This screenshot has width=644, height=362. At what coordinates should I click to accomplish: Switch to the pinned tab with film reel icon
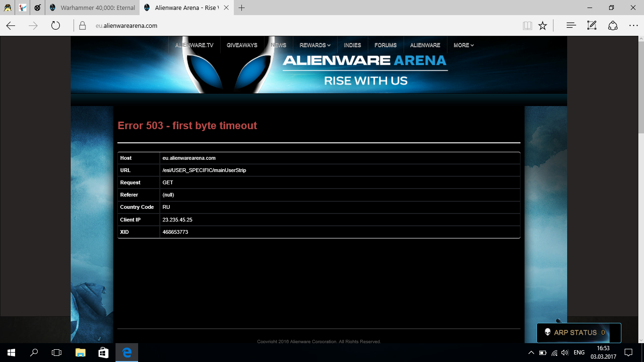pos(38,8)
